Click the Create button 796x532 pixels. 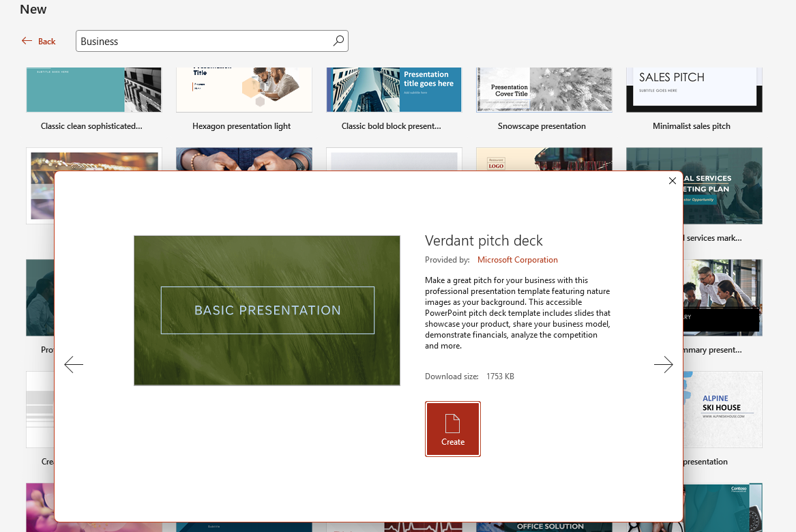click(453, 429)
